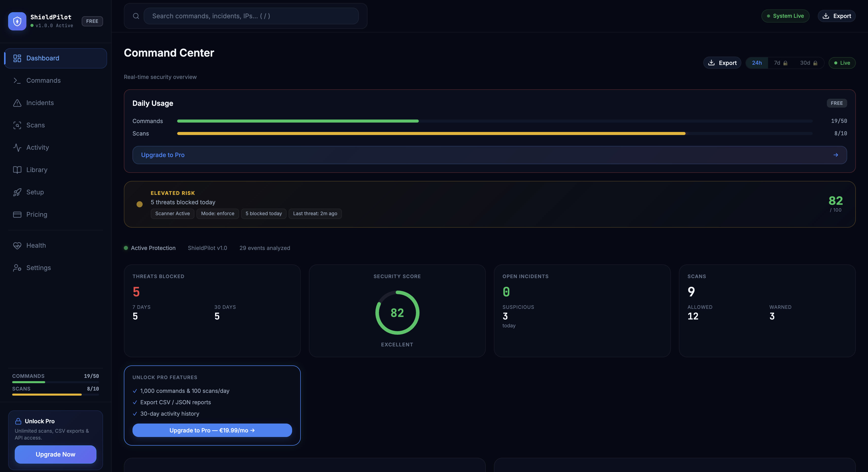The width and height of the screenshot is (868, 472).
Task: Open Scans via the scan frame icon
Action: (x=17, y=125)
